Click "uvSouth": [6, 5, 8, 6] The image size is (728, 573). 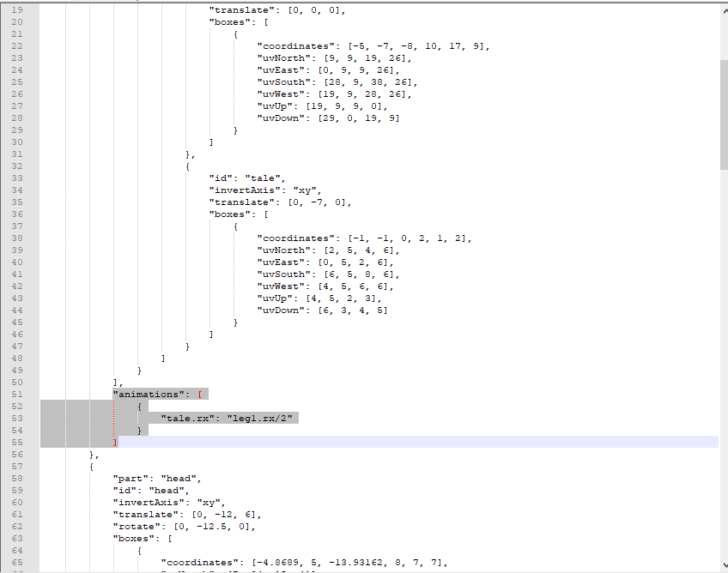[x=328, y=274]
